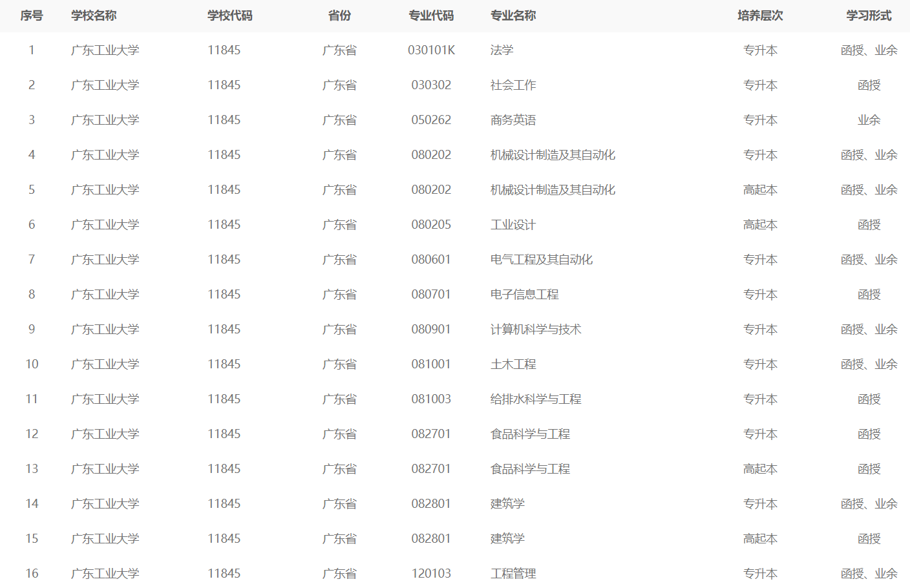Click 专升本 in the 电子信息工程 row
The image size is (910, 588).
[x=760, y=295]
